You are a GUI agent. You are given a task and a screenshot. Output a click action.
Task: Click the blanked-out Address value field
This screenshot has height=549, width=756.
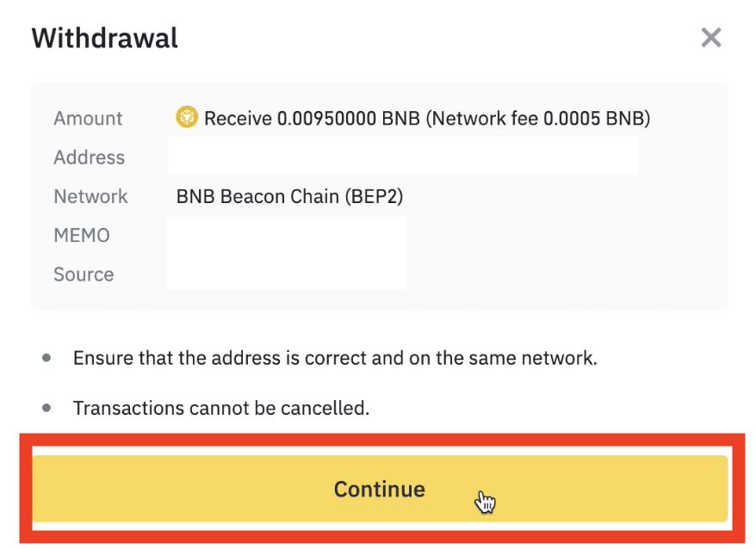tap(403, 156)
